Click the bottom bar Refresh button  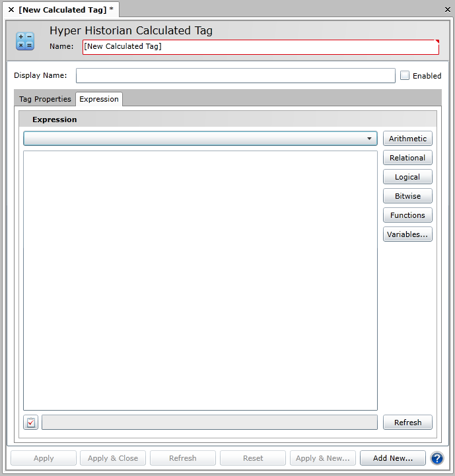tap(183, 458)
